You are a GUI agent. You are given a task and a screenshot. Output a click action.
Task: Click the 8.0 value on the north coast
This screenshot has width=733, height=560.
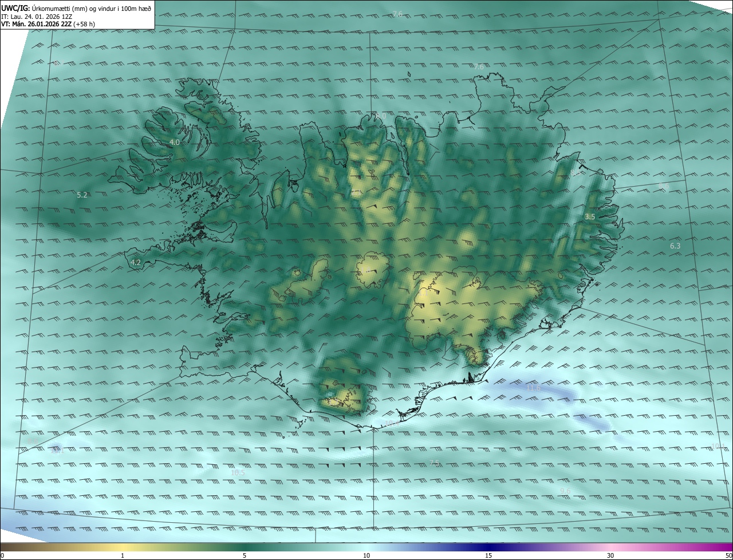(381, 116)
